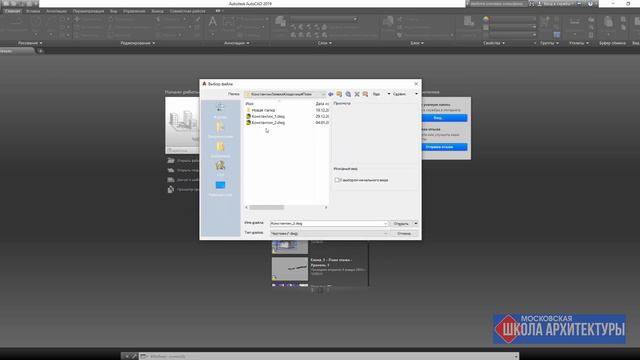Expand the Аннотации ribbon panel title
The height and width of the screenshot is (360, 640).
click(x=237, y=43)
